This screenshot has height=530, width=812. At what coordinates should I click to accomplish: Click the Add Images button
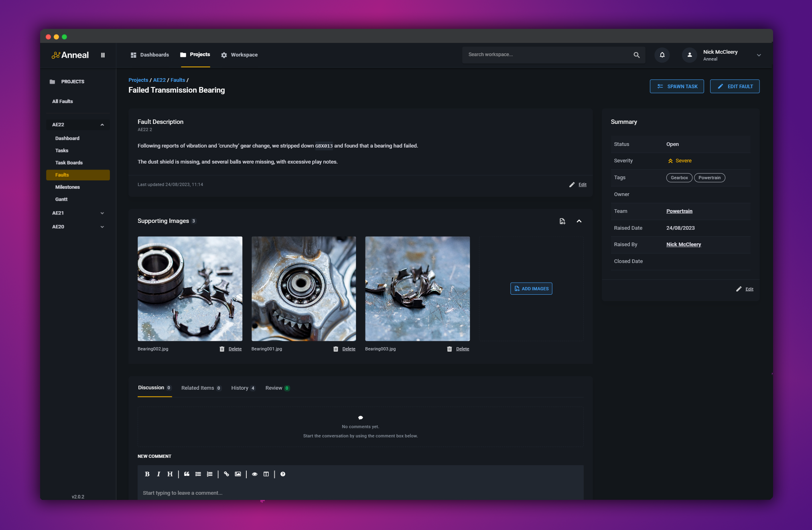coord(531,289)
